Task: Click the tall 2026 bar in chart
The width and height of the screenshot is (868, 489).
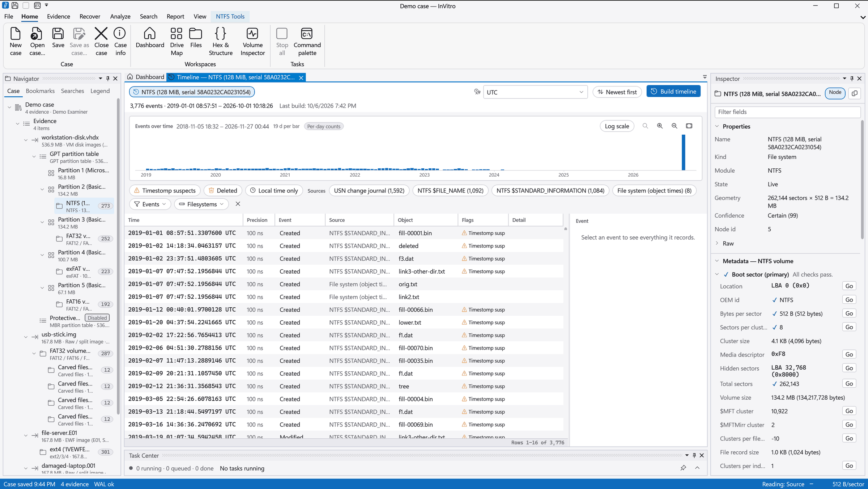Action: 684,152
